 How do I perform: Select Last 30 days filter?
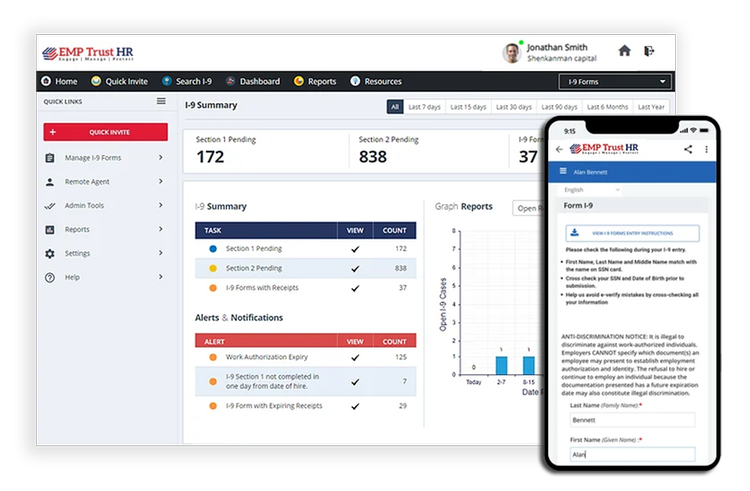click(514, 107)
